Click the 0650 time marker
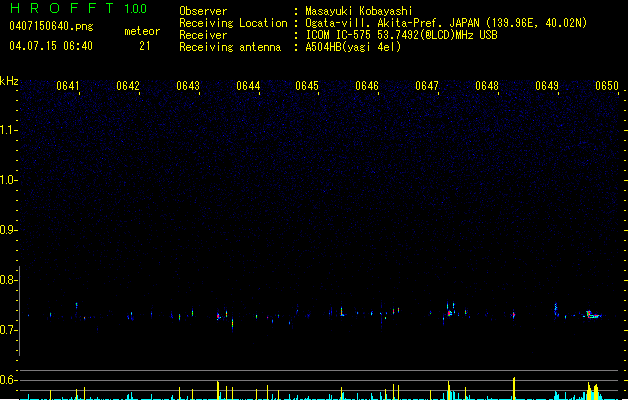The height and width of the screenshot is (400, 629). click(607, 86)
